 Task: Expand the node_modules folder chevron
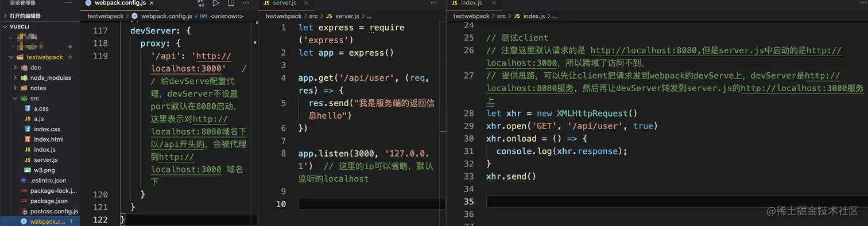15,78
